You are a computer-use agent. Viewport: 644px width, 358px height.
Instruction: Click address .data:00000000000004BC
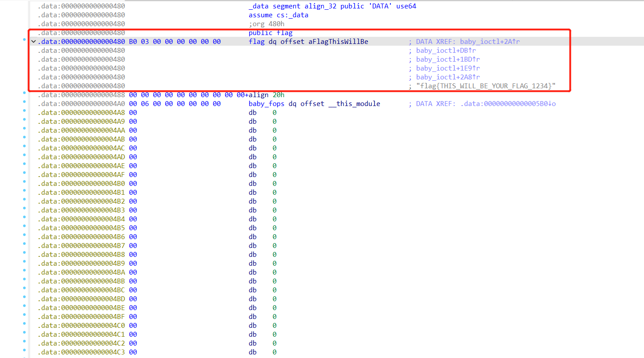81,290
